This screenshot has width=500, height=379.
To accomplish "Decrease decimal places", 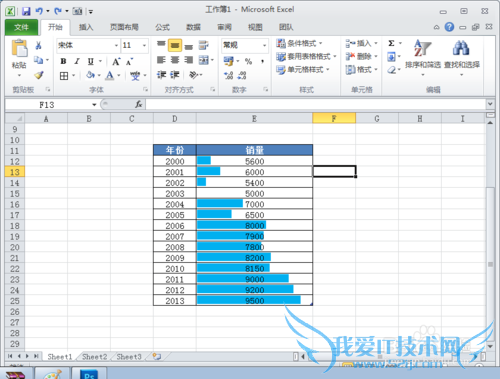I will [242, 76].
